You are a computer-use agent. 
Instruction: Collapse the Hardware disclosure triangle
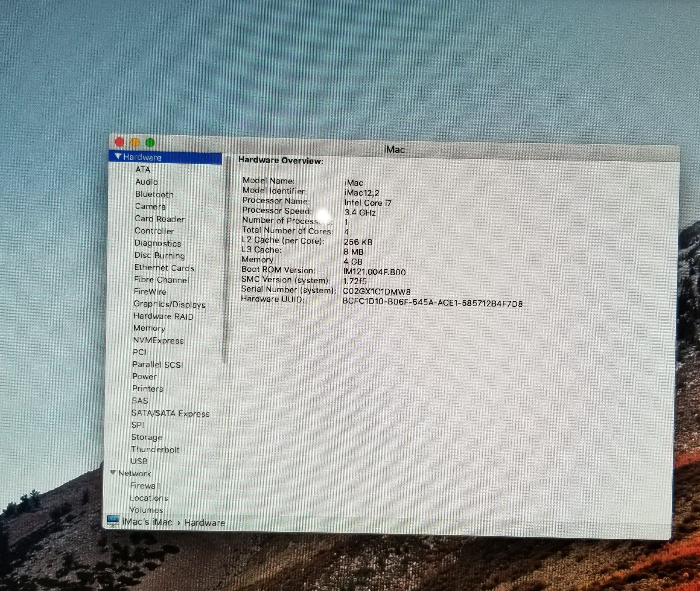[x=118, y=156]
